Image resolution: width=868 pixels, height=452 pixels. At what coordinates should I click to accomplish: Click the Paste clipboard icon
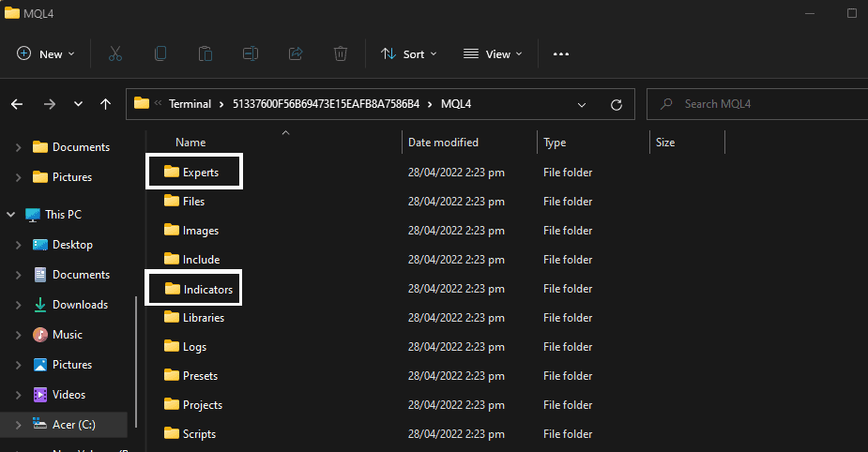click(206, 53)
